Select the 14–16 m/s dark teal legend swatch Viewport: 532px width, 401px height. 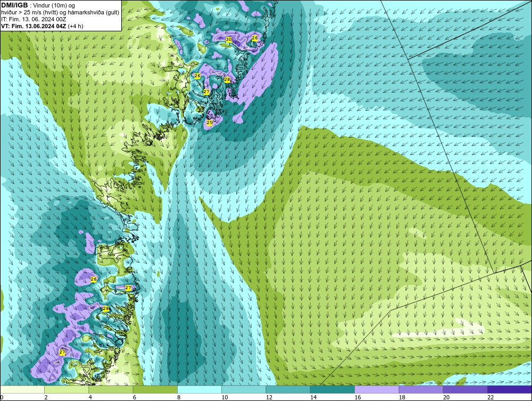332,389
